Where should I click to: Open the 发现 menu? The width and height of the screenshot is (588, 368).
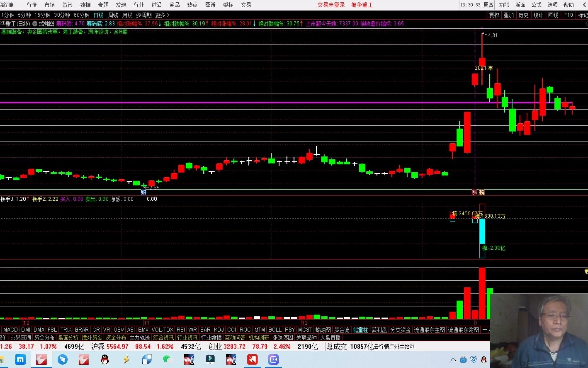(121, 5)
